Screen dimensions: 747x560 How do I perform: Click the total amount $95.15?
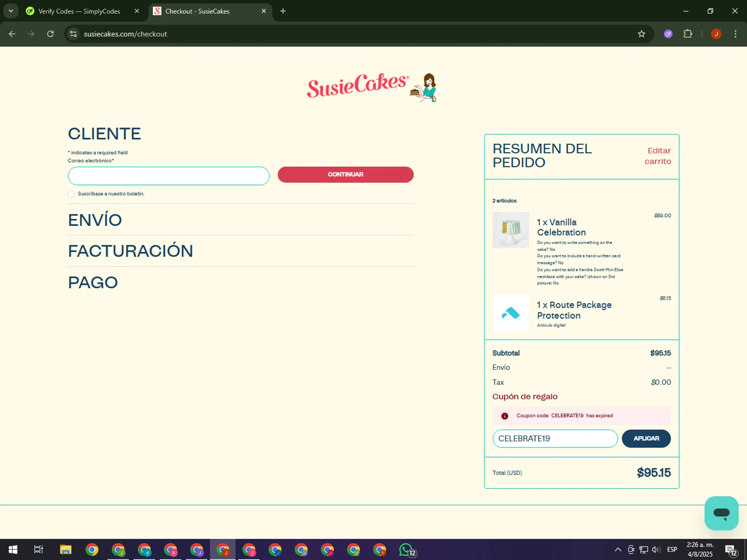(653, 473)
